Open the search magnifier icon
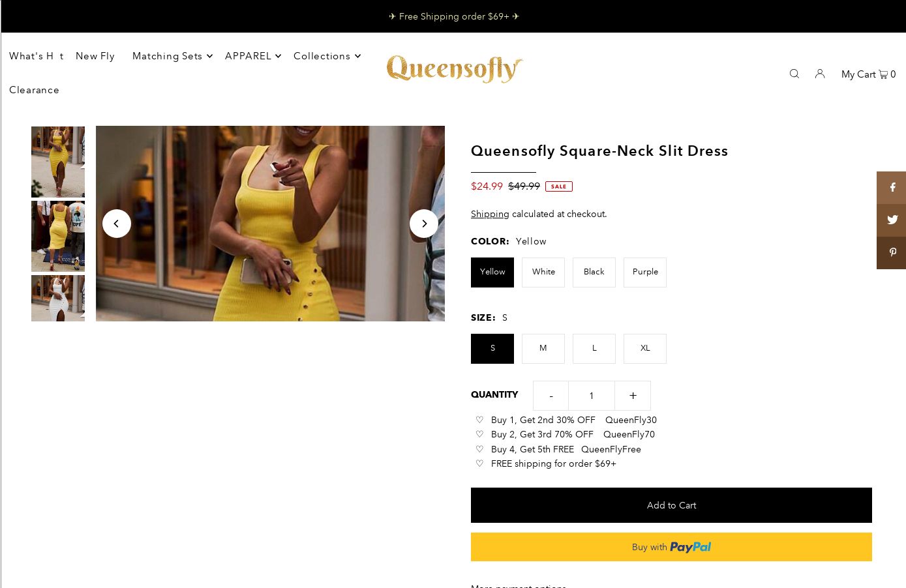Viewport: 906px width, 588px height. click(794, 74)
